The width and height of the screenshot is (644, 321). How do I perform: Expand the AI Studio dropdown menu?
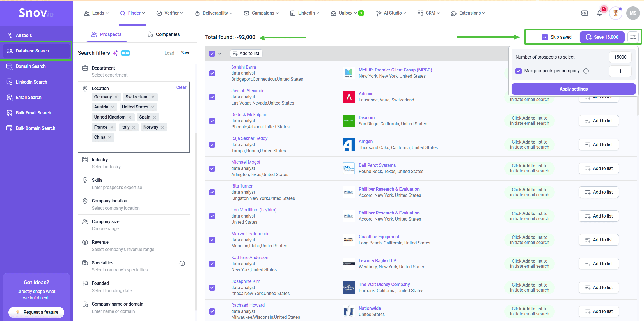[391, 13]
